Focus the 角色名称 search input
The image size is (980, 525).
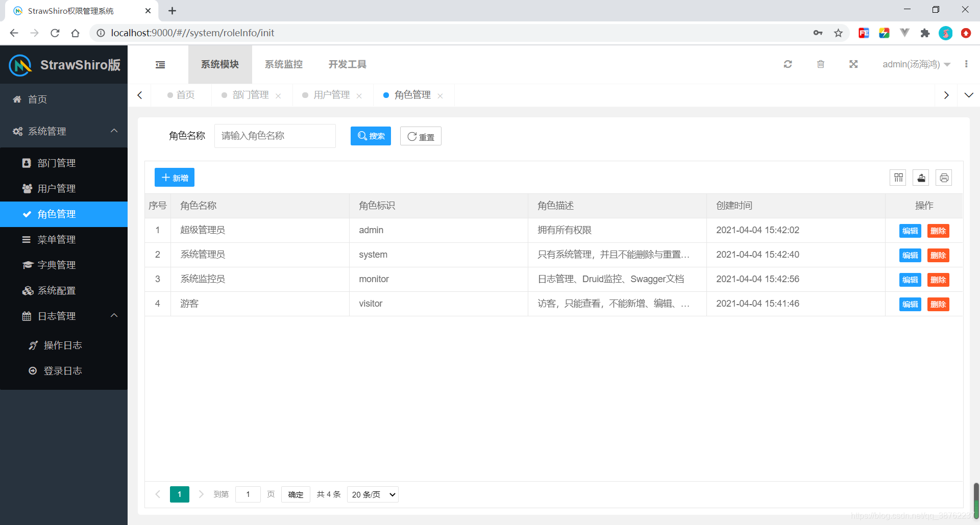point(275,136)
